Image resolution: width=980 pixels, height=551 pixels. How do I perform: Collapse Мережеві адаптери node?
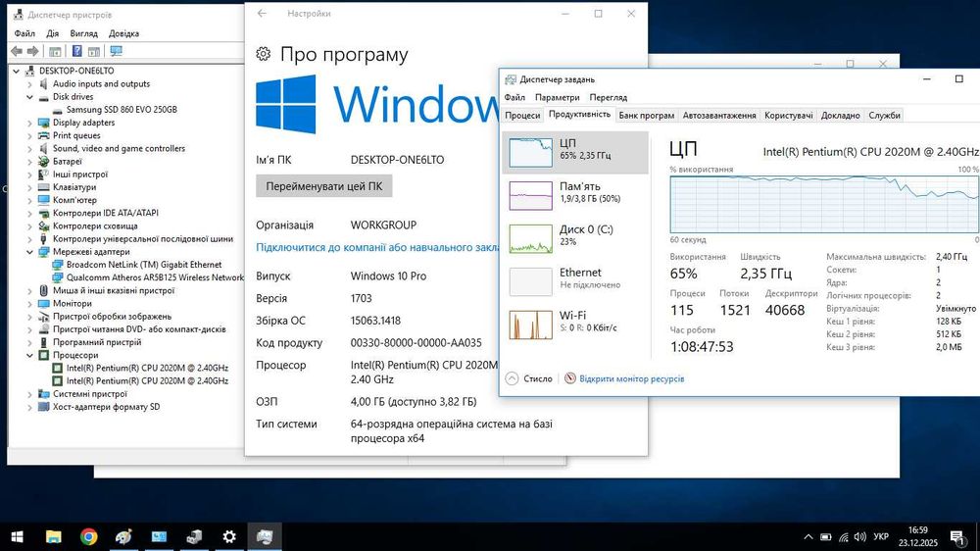point(29,252)
